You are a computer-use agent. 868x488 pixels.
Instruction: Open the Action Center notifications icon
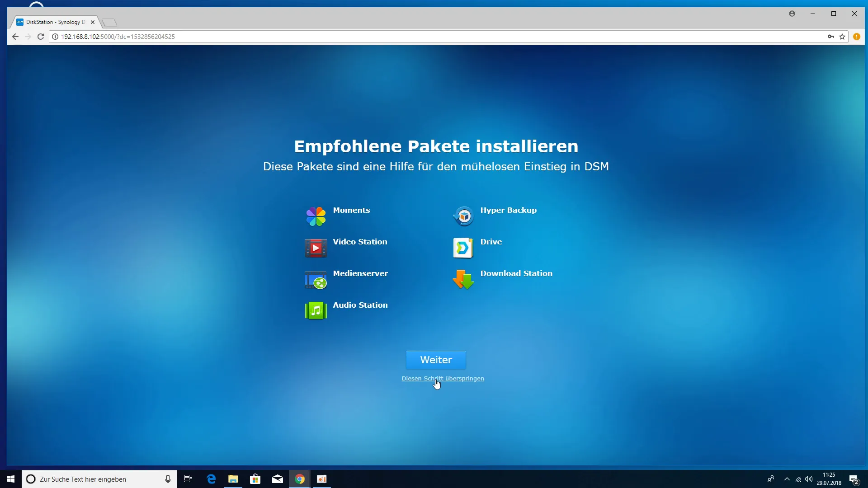(854, 479)
